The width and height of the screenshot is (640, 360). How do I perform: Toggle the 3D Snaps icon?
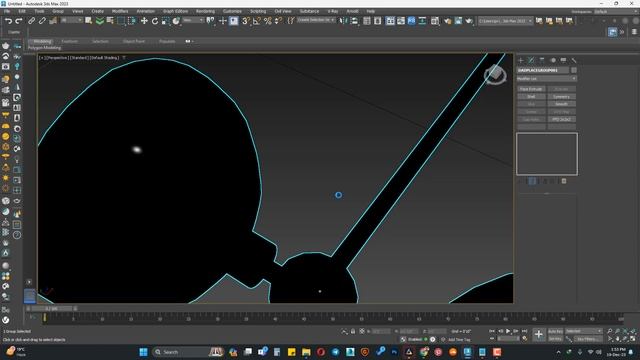coord(246,21)
